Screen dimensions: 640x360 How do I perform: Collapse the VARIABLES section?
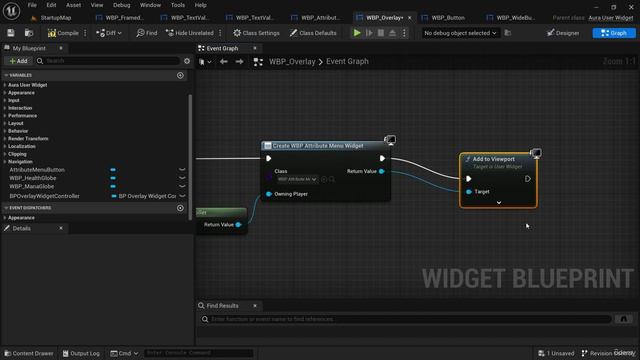(x=6, y=76)
